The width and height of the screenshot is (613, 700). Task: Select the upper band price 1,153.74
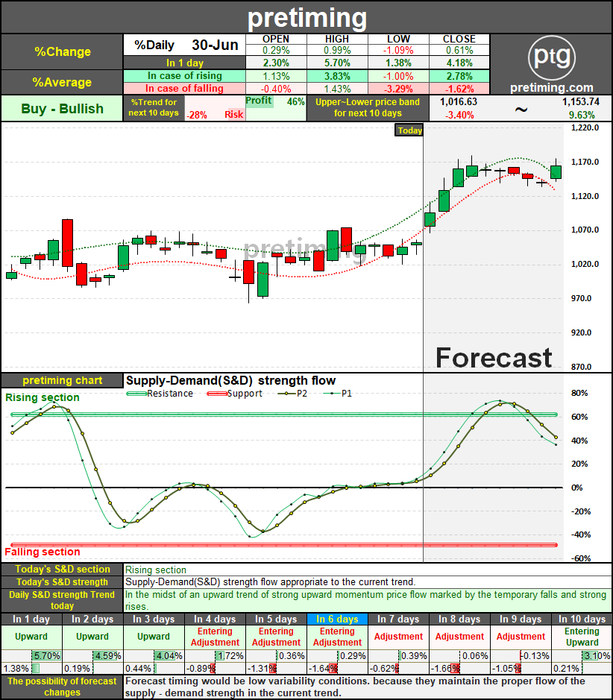[x=580, y=102]
